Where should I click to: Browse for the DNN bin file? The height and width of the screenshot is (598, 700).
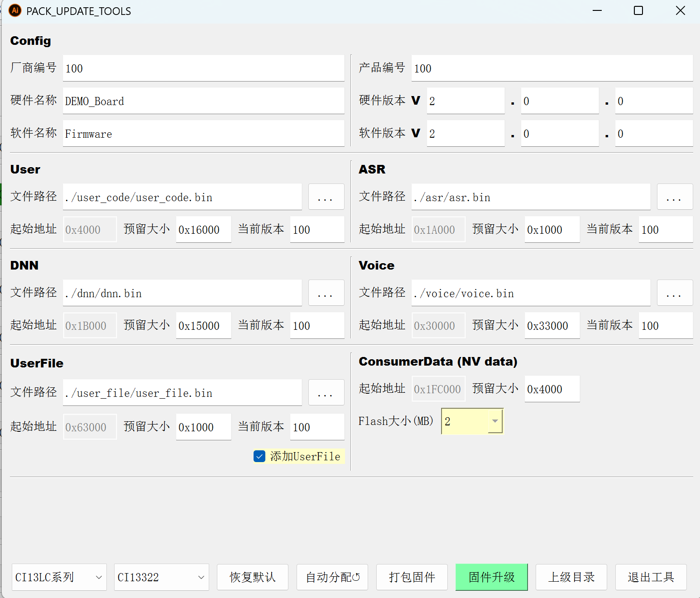tap(326, 293)
